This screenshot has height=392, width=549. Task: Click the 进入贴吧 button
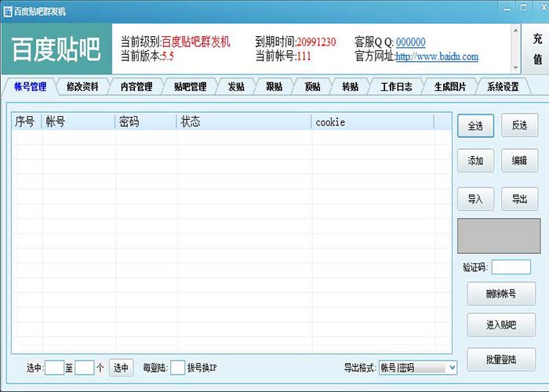tap(501, 325)
